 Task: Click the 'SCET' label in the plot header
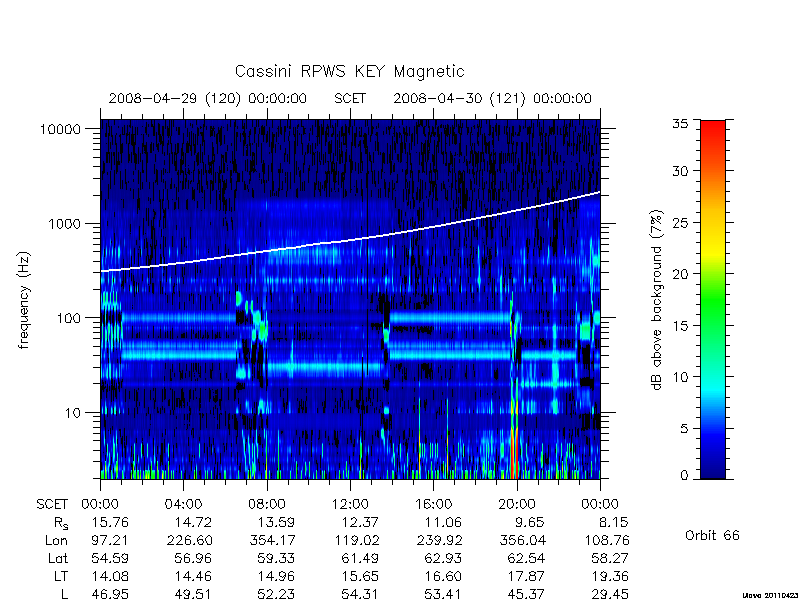pos(350,98)
